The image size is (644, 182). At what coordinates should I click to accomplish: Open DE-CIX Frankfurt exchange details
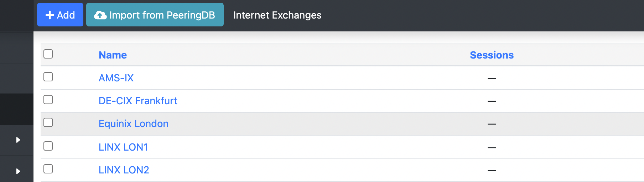tap(138, 101)
